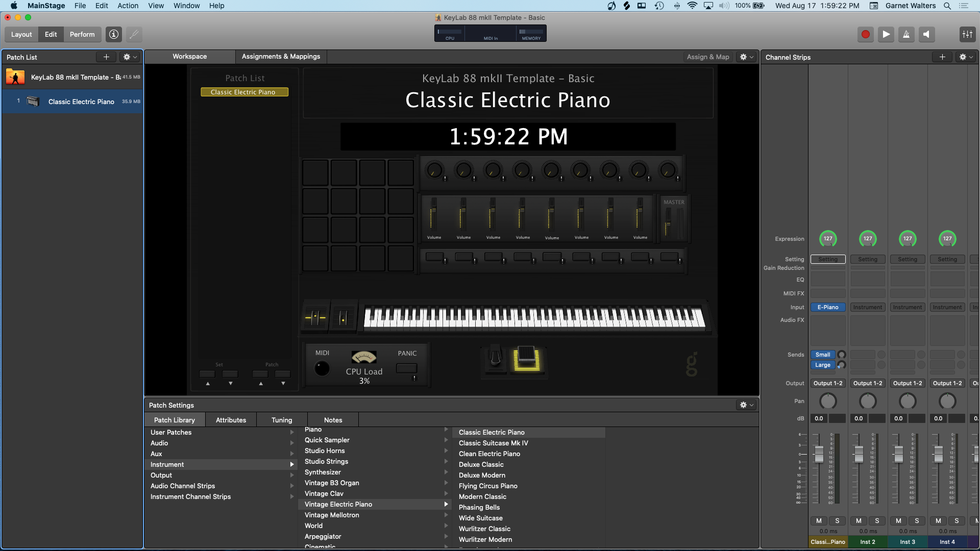Screen dimensions: 980x551
Task: Open the Attributes tab
Action: click(231, 420)
